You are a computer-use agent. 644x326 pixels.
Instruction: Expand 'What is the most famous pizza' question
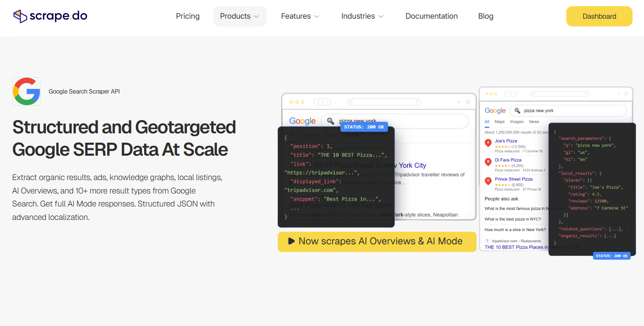pos(517,209)
